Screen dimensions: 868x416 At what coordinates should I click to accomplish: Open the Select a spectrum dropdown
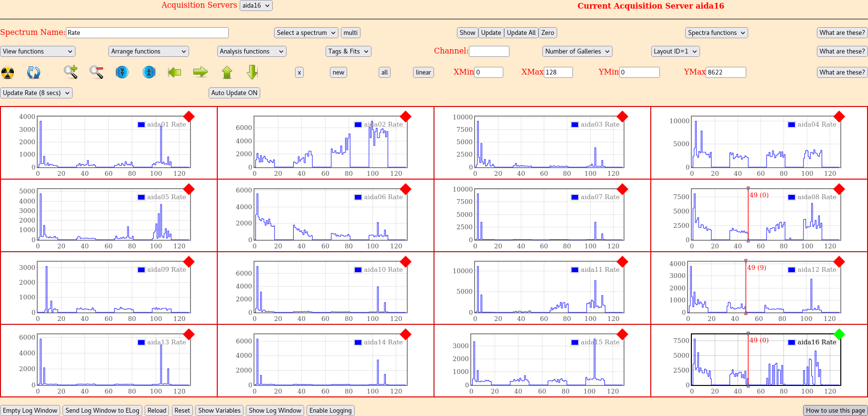click(306, 32)
